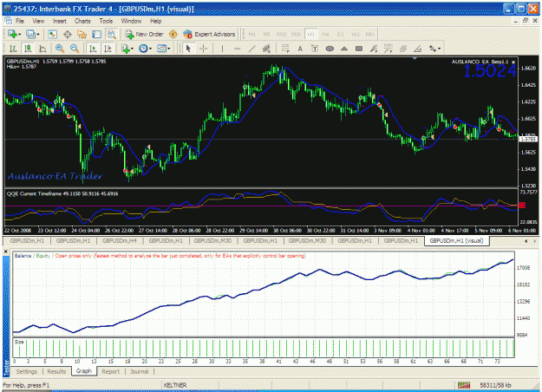Image resolution: width=542 pixels, height=392 pixels.
Task: Select the vertical line drawing tool
Action: click(222, 49)
